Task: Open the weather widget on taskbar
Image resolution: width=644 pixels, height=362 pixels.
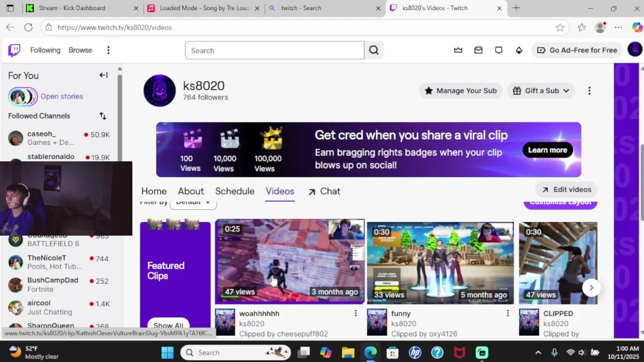Action: [34, 352]
